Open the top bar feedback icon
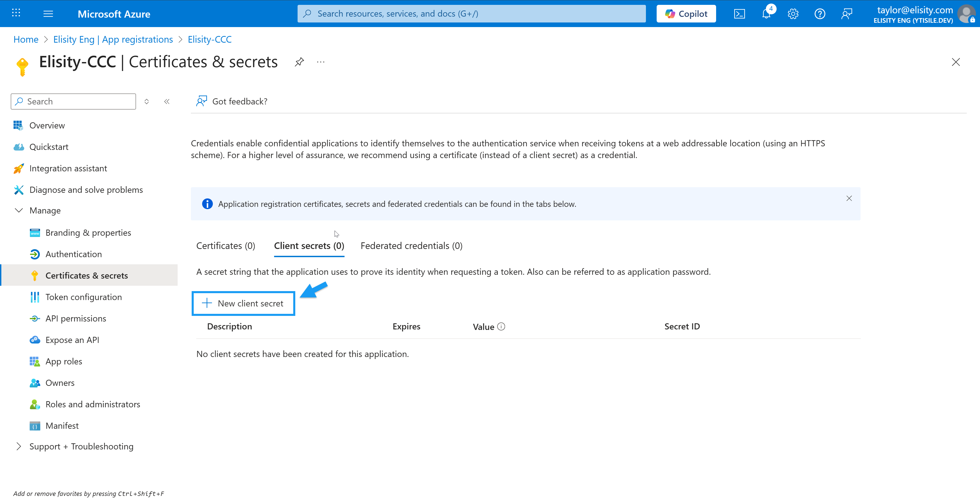980x500 pixels. [x=847, y=14]
